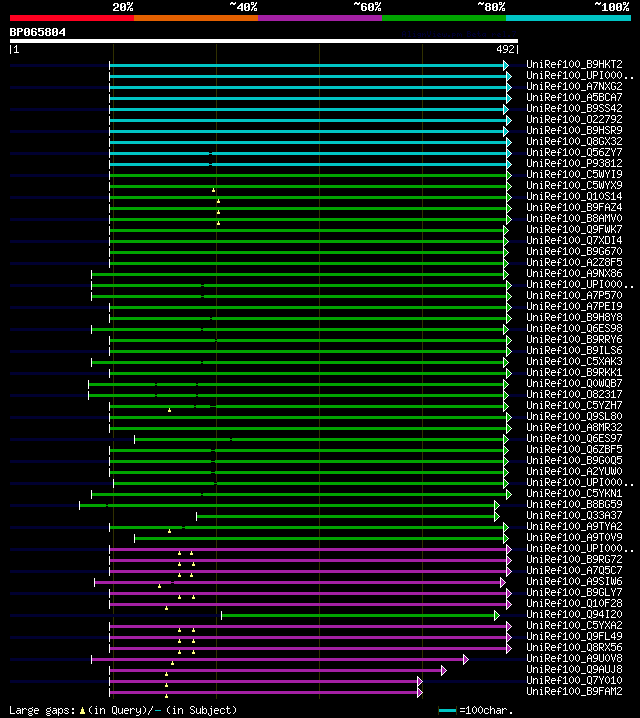The image size is (640, 718).
Task: Select the UniRef100_Q9FWK7 label
Action: click(x=574, y=229)
